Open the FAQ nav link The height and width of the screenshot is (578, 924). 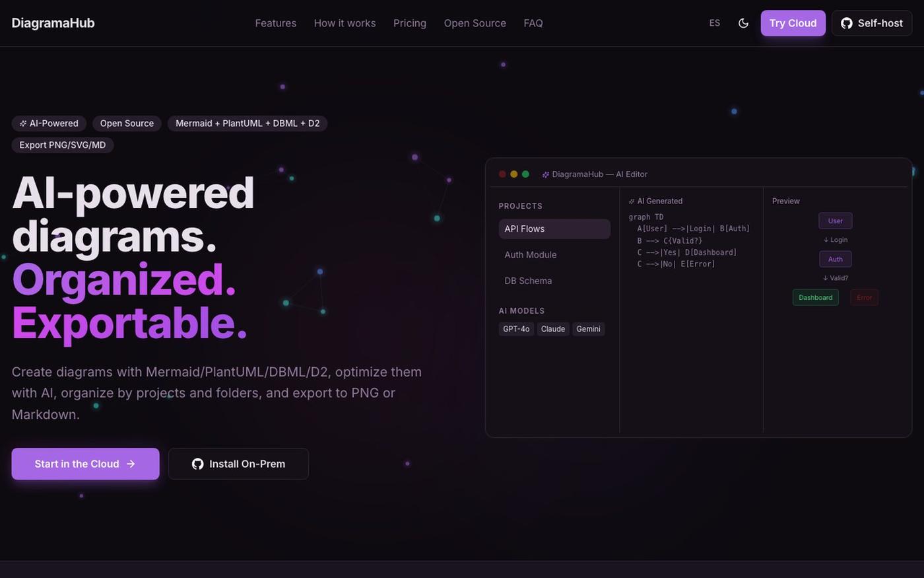[x=533, y=23]
